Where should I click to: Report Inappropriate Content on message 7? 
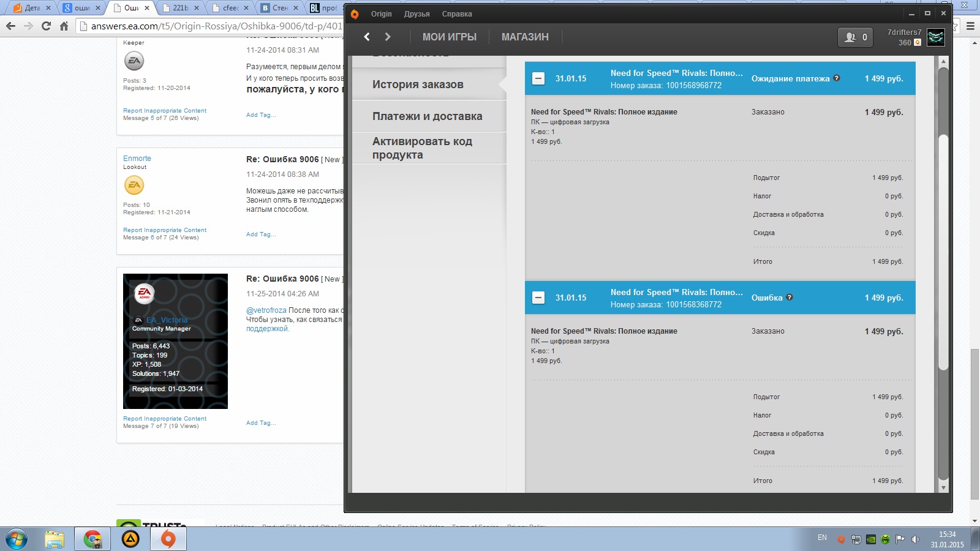(x=165, y=419)
